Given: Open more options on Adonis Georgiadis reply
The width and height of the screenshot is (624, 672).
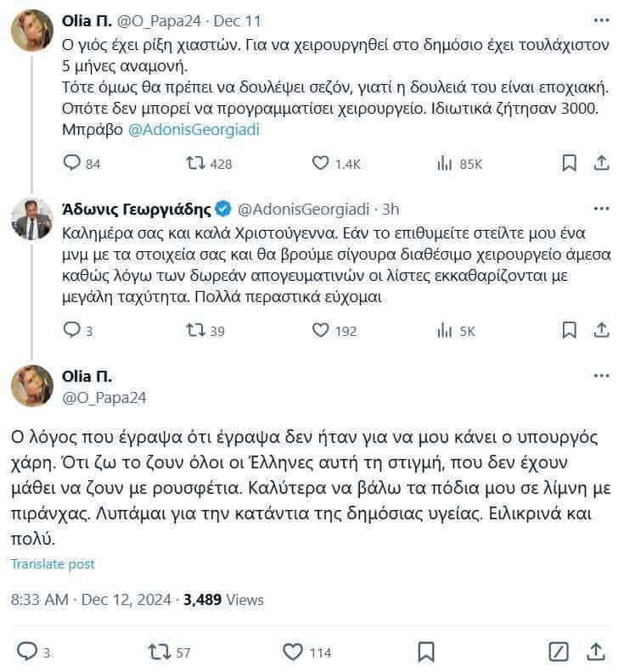Looking at the screenshot, I should [600, 208].
